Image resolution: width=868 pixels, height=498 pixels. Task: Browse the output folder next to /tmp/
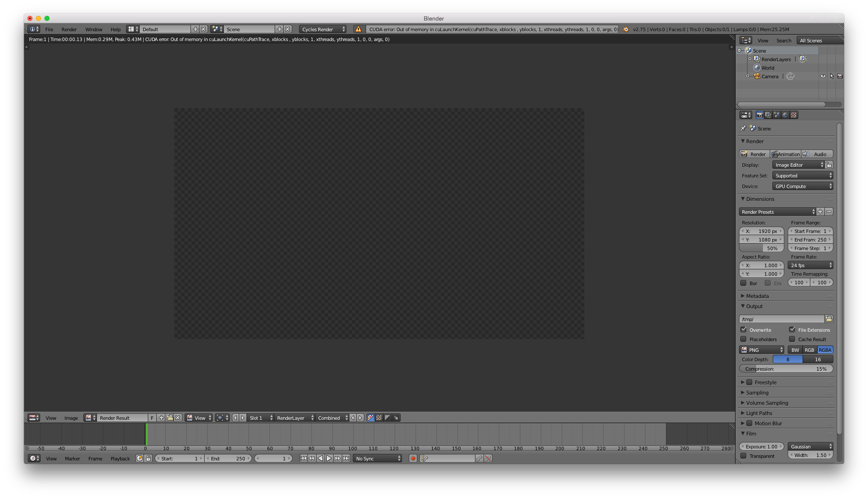coord(829,319)
